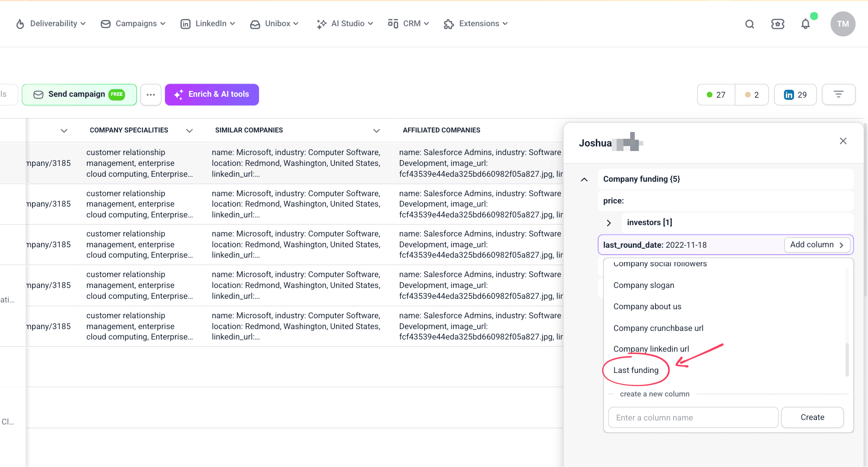Open the CRM menu
The image size is (868, 467).
(408, 24)
